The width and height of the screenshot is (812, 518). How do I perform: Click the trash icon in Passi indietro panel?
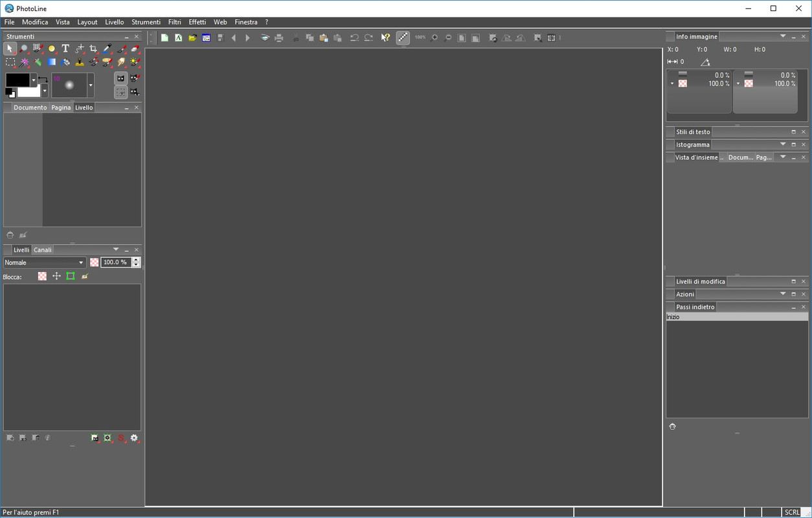672,427
